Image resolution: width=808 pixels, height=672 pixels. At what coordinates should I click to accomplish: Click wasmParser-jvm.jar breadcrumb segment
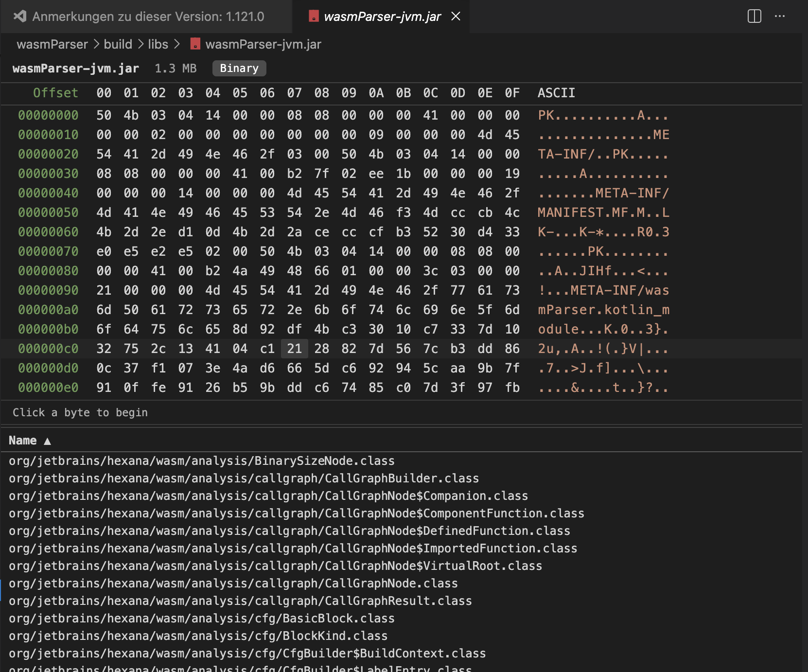pyautogui.click(x=263, y=44)
